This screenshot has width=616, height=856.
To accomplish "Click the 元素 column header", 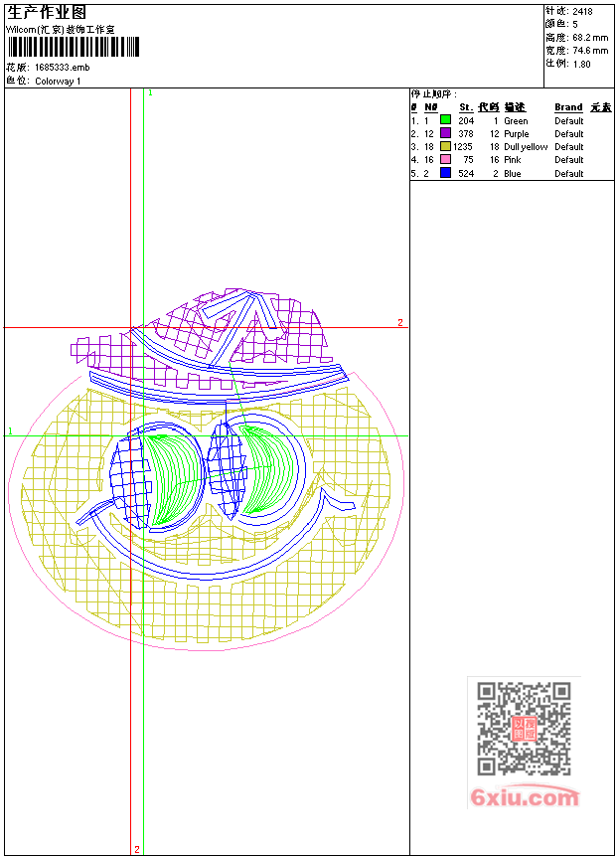I will pyautogui.click(x=601, y=107).
